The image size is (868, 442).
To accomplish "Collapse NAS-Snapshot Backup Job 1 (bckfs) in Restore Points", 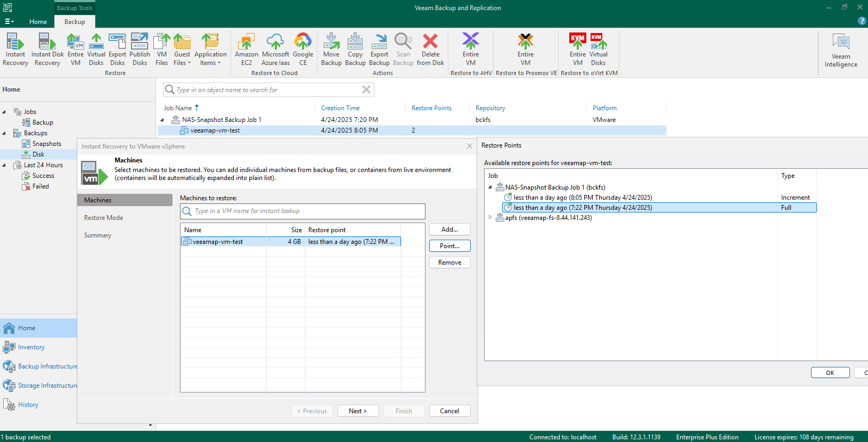I will coord(490,187).
